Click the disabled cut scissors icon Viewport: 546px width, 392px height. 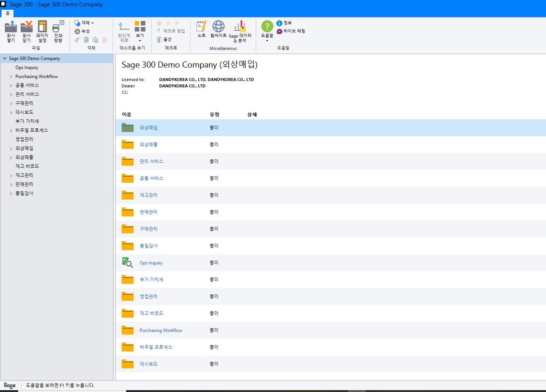pos(77,40)
